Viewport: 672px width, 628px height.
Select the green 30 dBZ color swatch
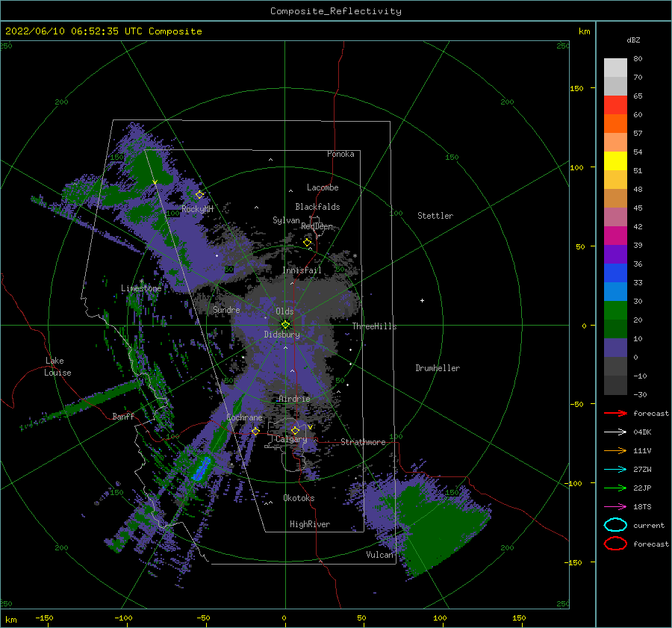click(x=615, y=310)
